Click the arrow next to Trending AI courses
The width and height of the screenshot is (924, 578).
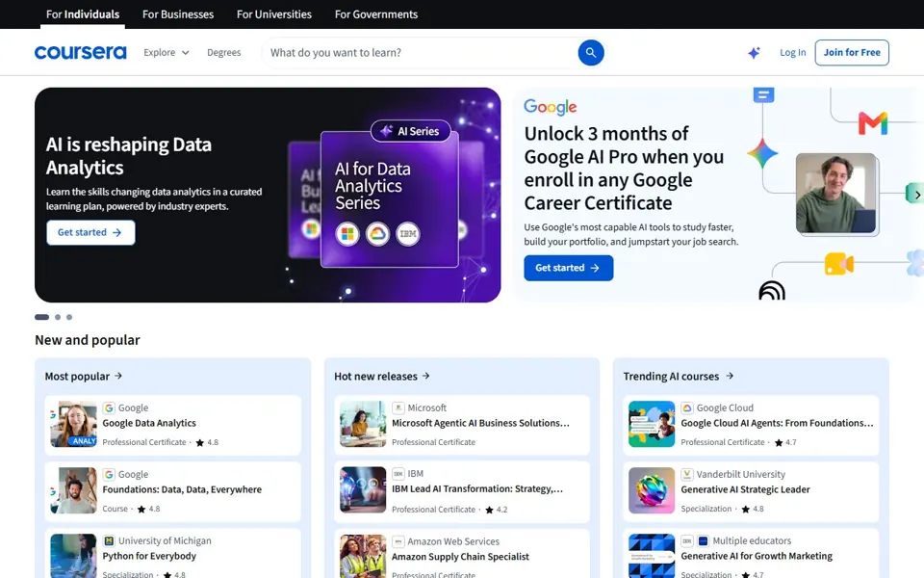730,376
